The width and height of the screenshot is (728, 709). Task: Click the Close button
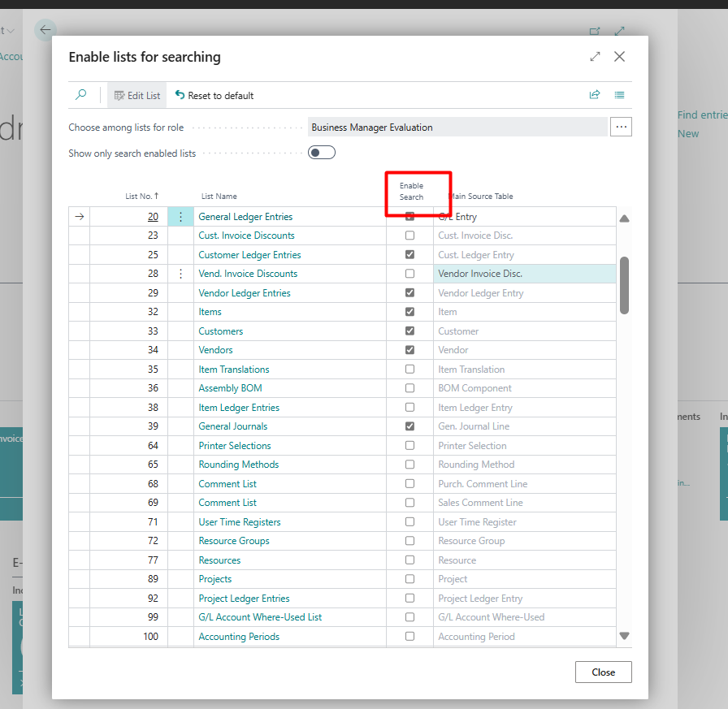coord(603,672)
